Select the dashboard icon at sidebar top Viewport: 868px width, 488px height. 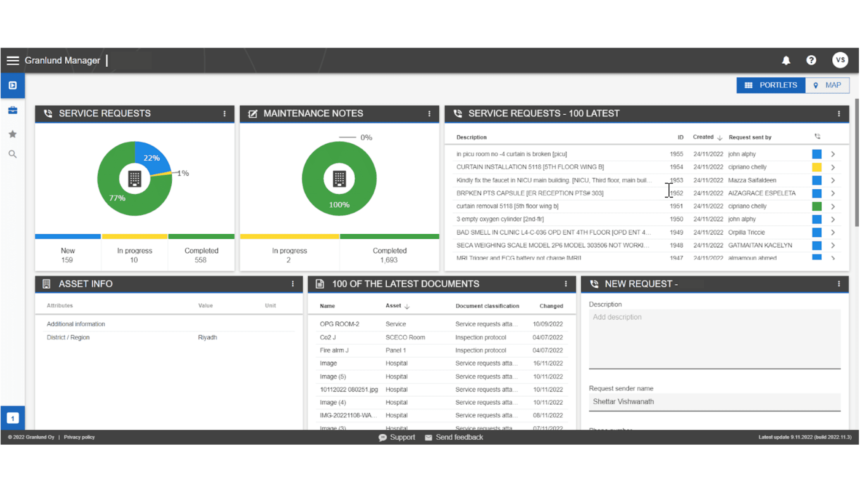coord(13,85)
